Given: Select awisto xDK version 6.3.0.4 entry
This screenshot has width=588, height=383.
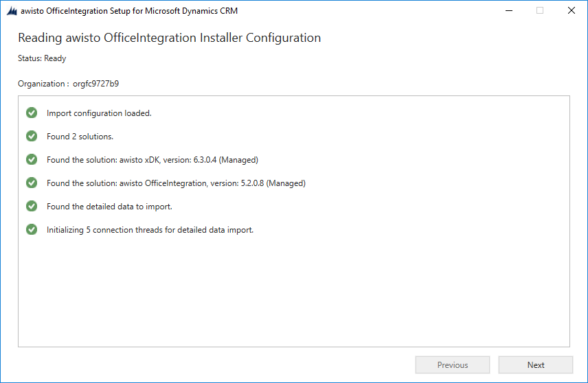Looking at the screenshot, I should coord(152,160).
